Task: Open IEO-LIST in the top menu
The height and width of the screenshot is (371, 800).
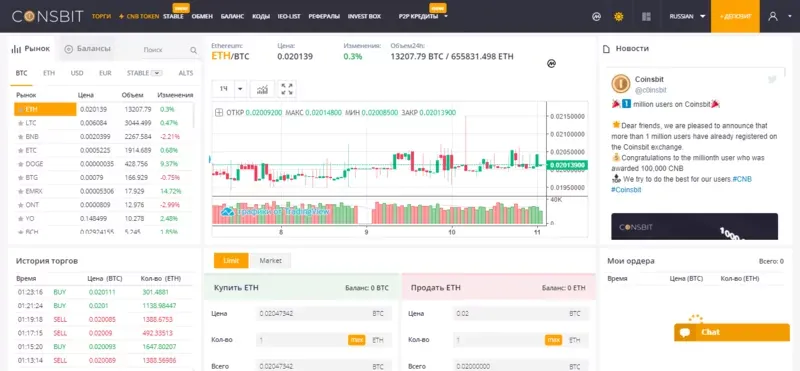Action: point(289,16)
